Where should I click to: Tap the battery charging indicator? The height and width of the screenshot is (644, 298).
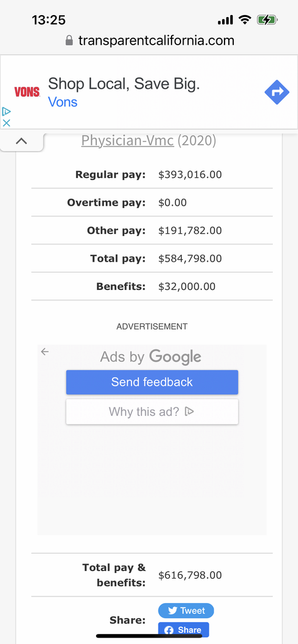[x=267, y=19]
